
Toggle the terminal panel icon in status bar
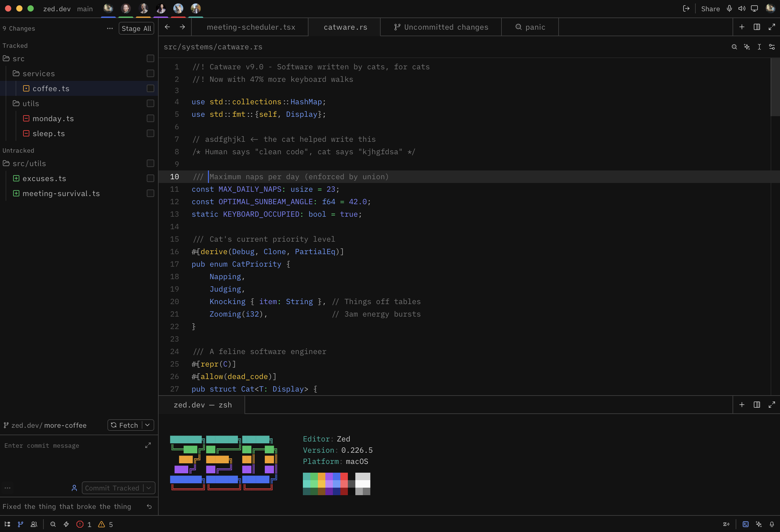pos(745,524)
